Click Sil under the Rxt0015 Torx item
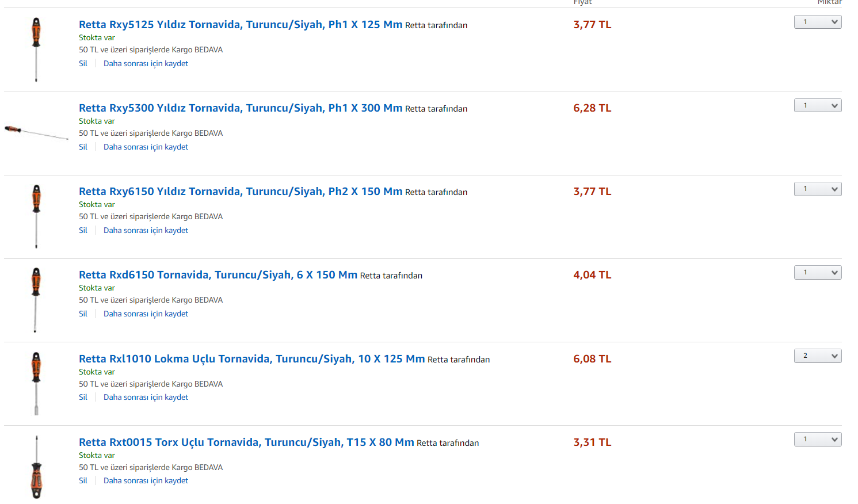 [x=83, y=480]
